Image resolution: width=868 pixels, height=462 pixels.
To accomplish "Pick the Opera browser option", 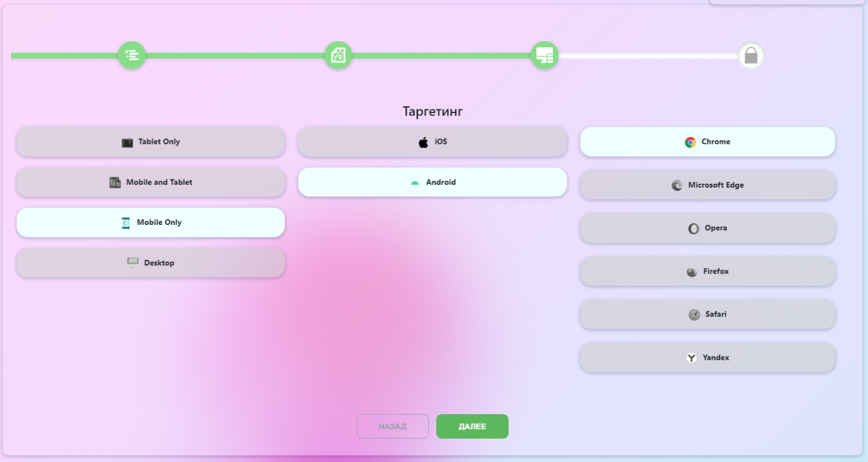I will coord(708,228).
